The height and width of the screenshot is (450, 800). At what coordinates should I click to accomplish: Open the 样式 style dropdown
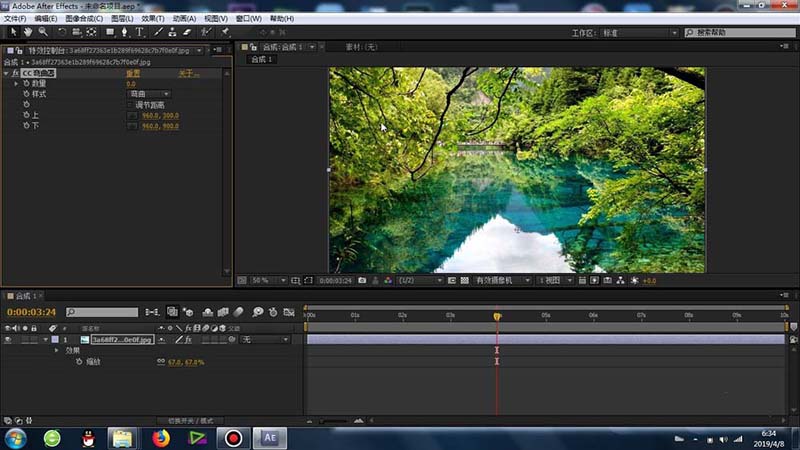tap(148, 94)
